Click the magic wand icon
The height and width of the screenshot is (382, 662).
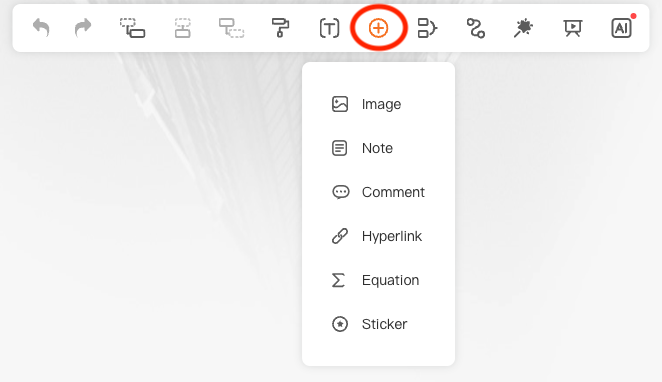click(x=524, y=28)
